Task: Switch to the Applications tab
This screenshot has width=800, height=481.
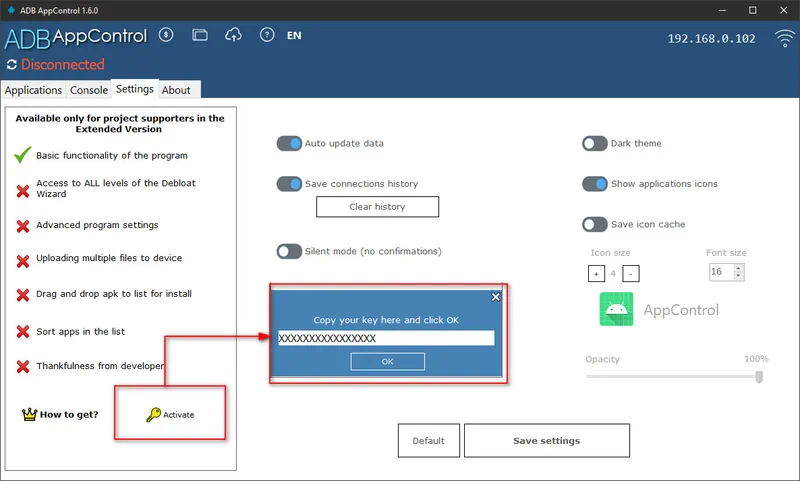Action: click(x=33, y=90)
